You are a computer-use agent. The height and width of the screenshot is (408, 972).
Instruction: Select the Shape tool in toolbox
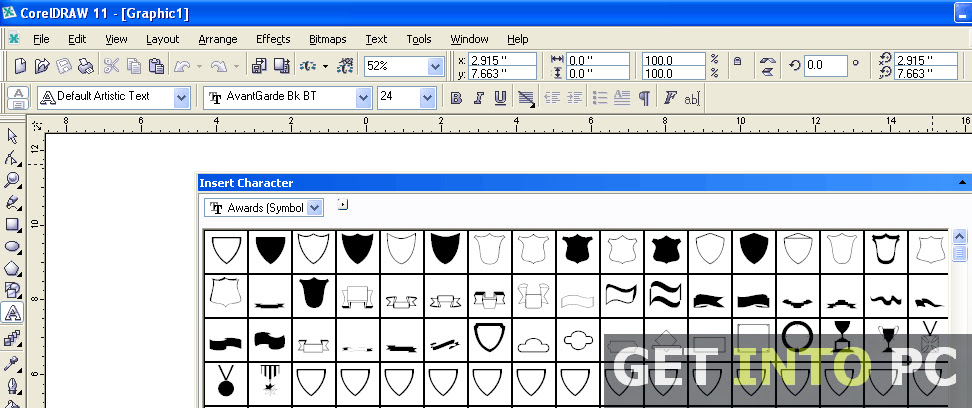tap(12, 159)
